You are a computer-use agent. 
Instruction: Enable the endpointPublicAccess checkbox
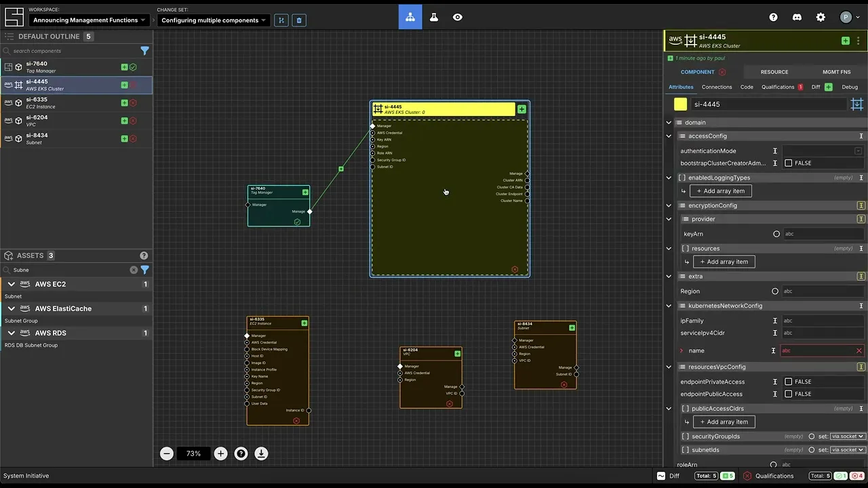tap(788, 394)
